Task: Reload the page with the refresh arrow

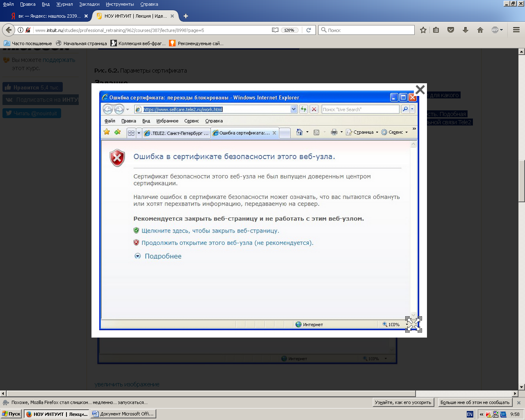Action: [x=308, y=30]
